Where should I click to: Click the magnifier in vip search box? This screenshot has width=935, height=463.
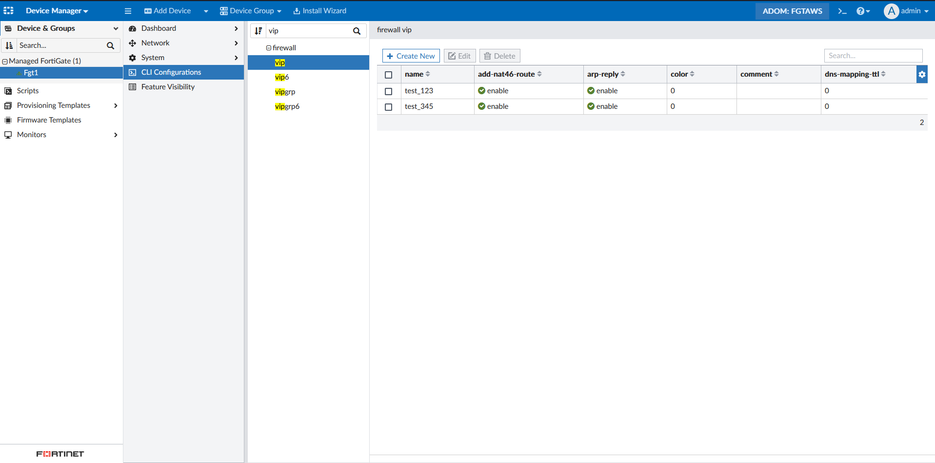pos(357,31)
